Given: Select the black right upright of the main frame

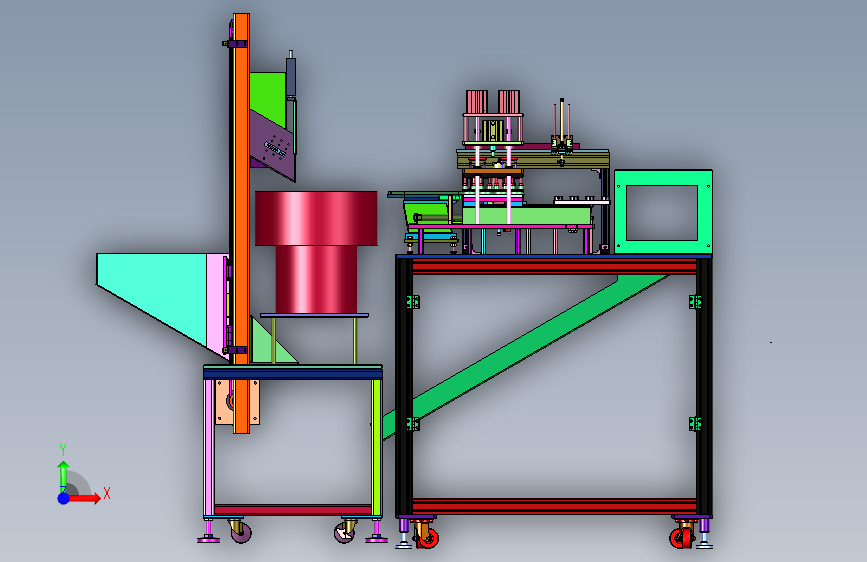Looking at the screenshot, I should (704, 386).
